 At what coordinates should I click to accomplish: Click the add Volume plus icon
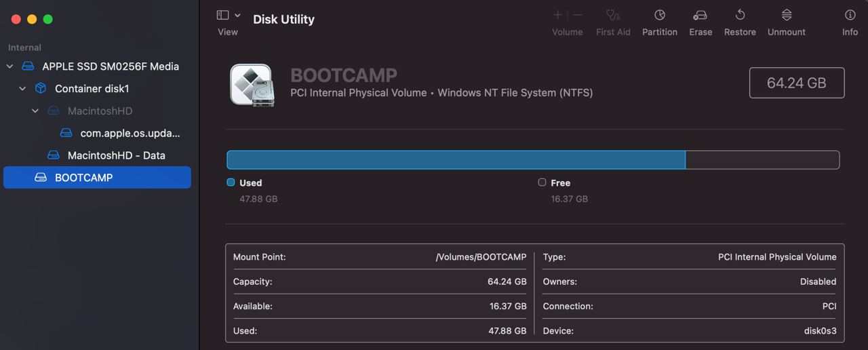[x=558, y=15]
